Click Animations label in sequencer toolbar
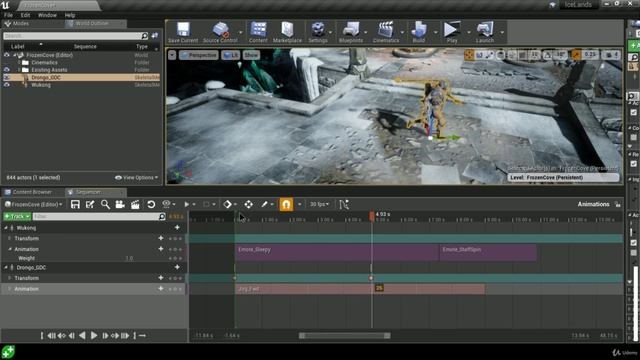640x360 pixels. point(593,204)
